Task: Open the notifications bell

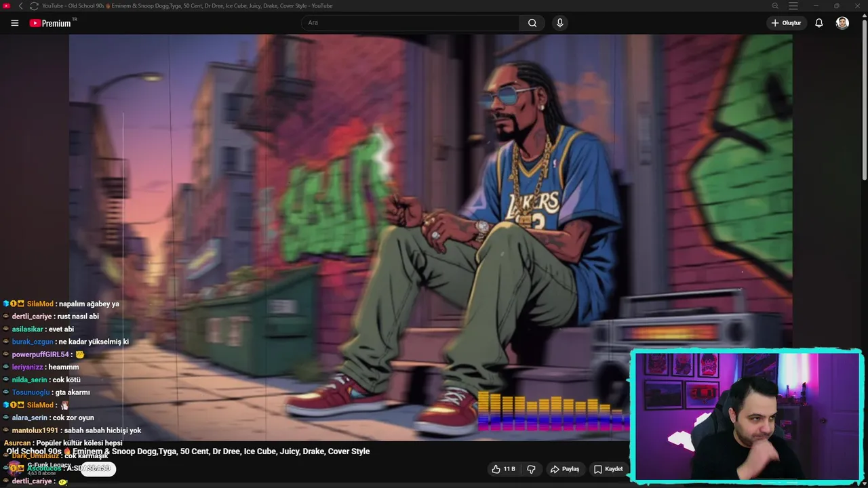Action: point(819,23)
